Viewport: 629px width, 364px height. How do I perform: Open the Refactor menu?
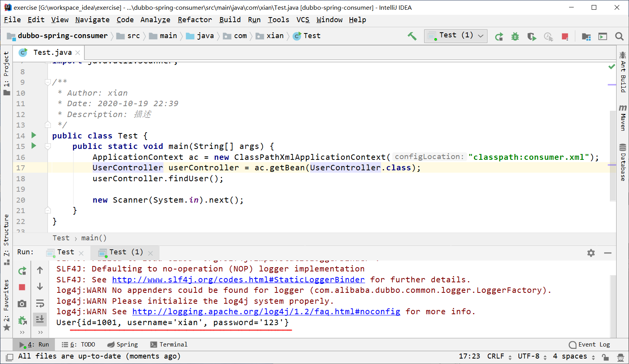tap(195, 20)
